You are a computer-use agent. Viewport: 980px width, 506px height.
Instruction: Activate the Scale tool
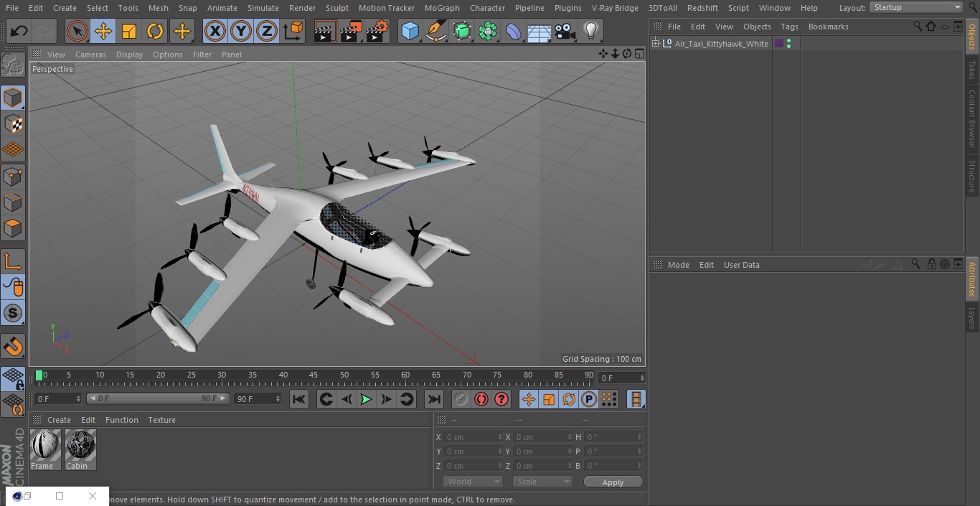tap(129, 31)
